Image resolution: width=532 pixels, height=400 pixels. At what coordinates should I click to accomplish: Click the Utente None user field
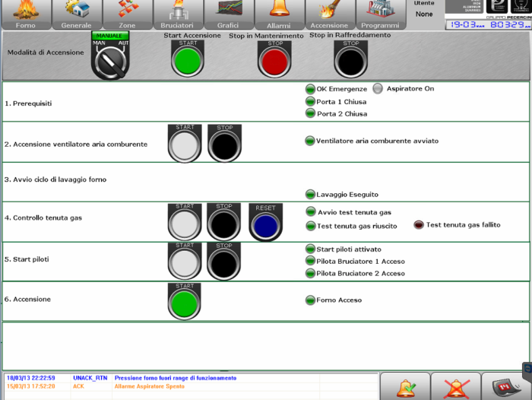coord(424,14)
